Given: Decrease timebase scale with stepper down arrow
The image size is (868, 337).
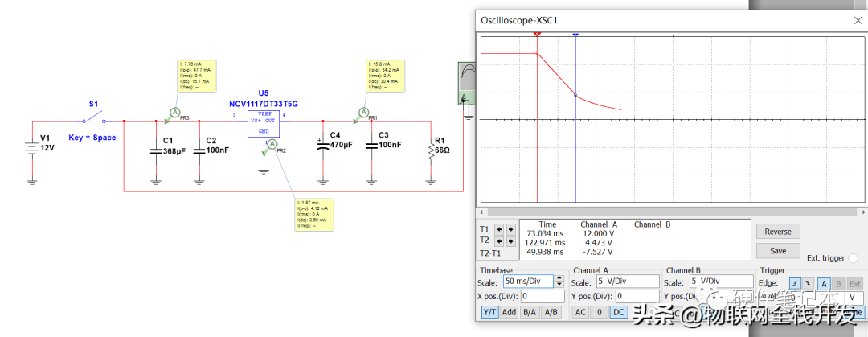Looking at the screenshot, I should pyautogui.click(x=559, y=285).
